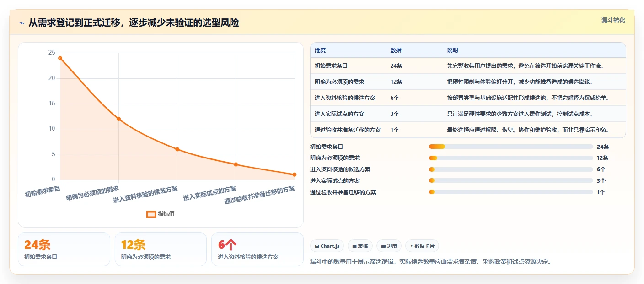Click the 1个 value beside the progress bar

coord(601,192)
